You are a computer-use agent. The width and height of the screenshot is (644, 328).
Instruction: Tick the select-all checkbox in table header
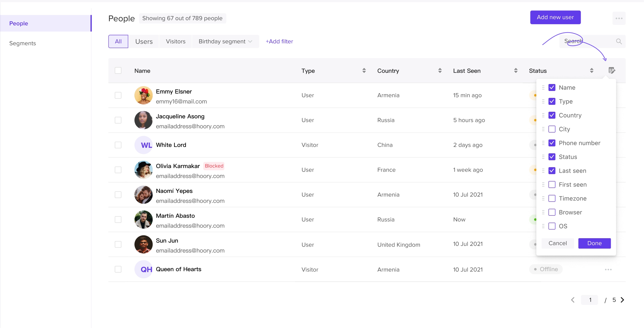(x=118, y=70)
